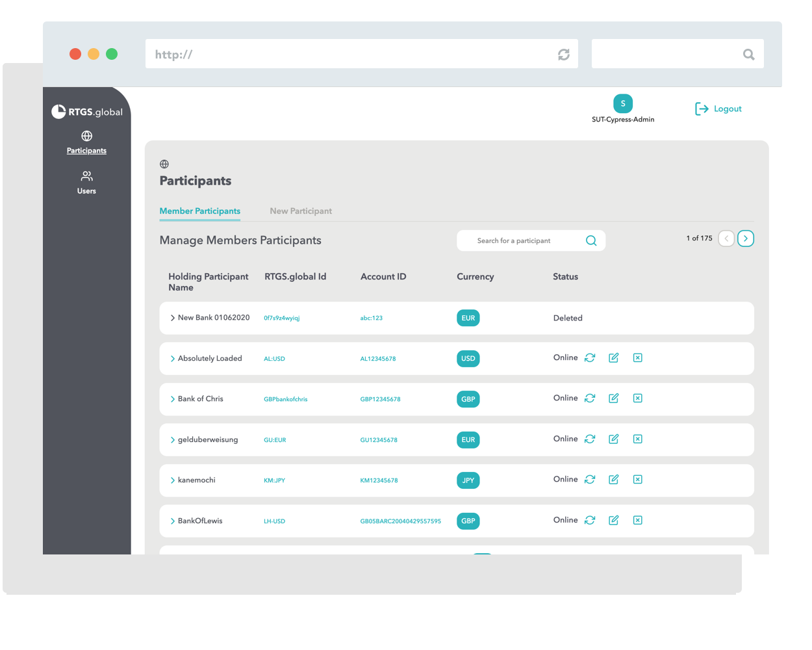Refresh status for Absolutely Loaded

point(590,357)
